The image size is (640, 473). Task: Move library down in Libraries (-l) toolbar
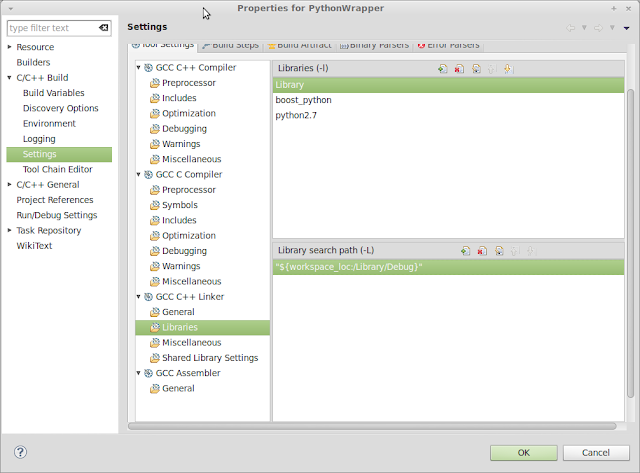(507, 69)
